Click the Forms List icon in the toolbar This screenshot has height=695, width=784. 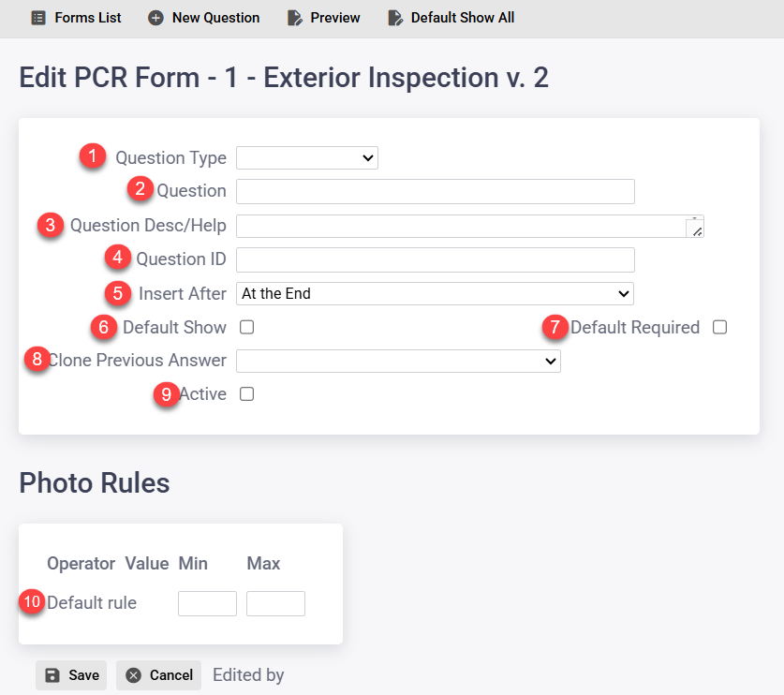38,17
